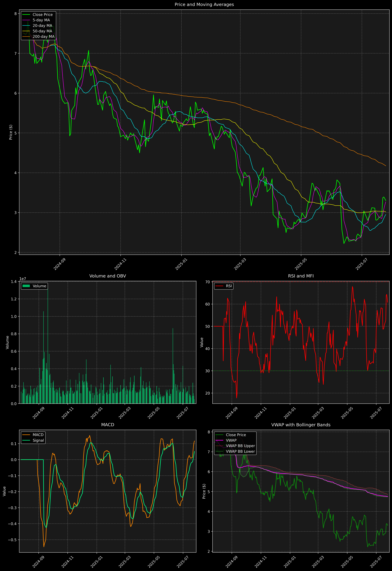The height and width of the screenshot is (571, 392).
Task: Click the '6' y-axis tick of the top price chart
Action: tap(15, 93)
